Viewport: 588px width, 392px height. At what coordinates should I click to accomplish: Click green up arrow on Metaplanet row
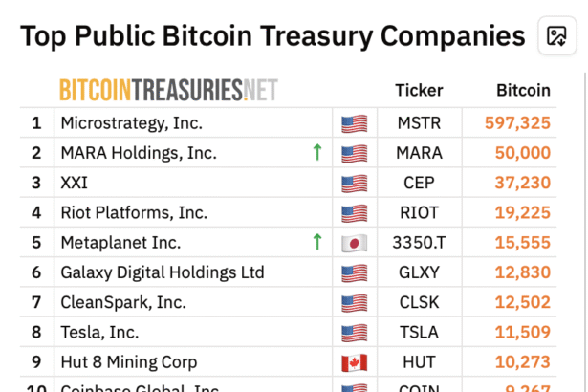316,243
